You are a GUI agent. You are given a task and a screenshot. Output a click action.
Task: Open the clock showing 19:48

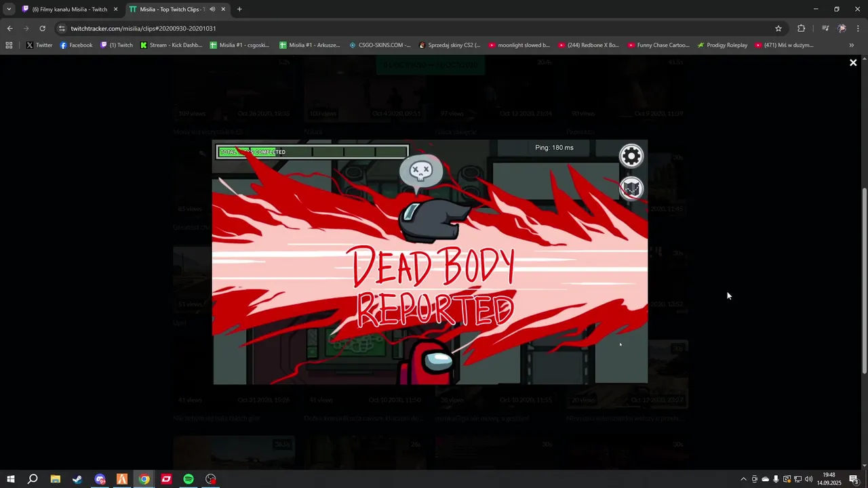[x=829, y=479]
